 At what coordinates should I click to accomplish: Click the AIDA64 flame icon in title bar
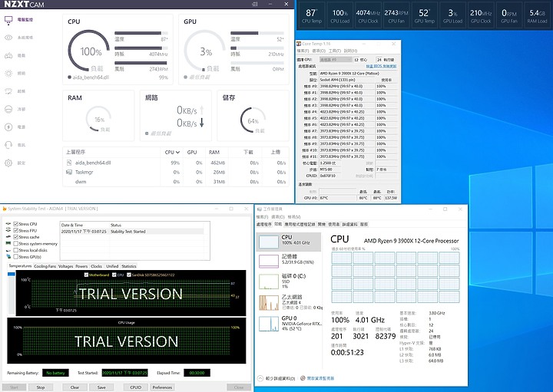[x=5, y=209]
